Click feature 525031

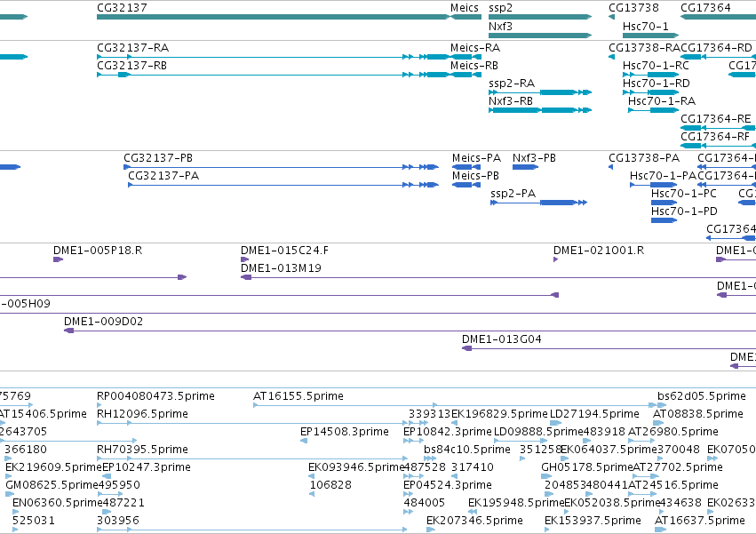33,521
